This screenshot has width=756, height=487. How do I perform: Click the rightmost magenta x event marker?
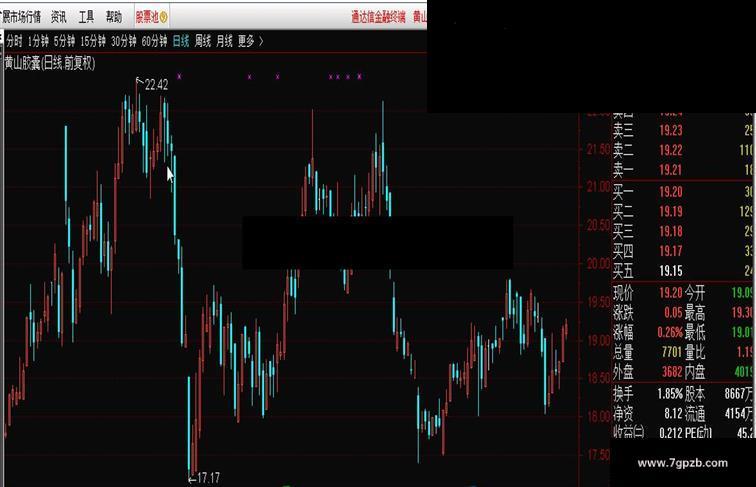click(x=359, y=76)
